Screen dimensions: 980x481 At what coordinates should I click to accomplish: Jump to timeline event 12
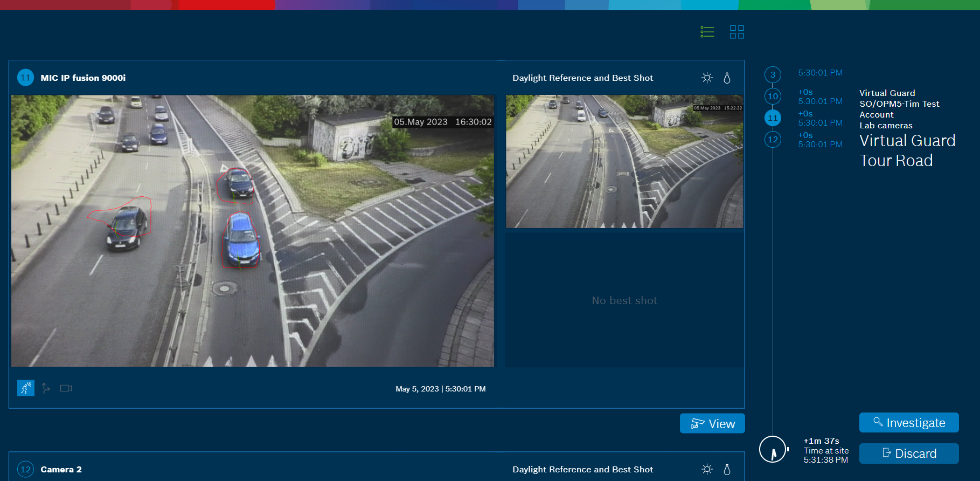click(x=773, y=140)
